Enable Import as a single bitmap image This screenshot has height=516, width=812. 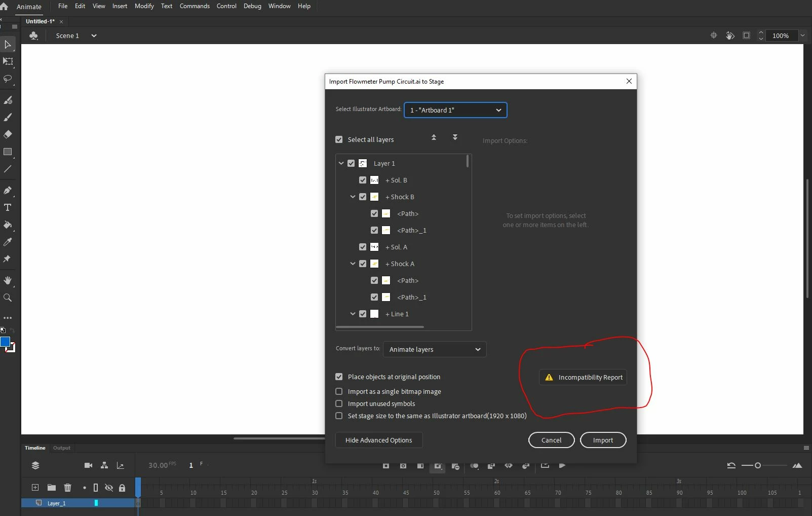[x=339, y=391]
